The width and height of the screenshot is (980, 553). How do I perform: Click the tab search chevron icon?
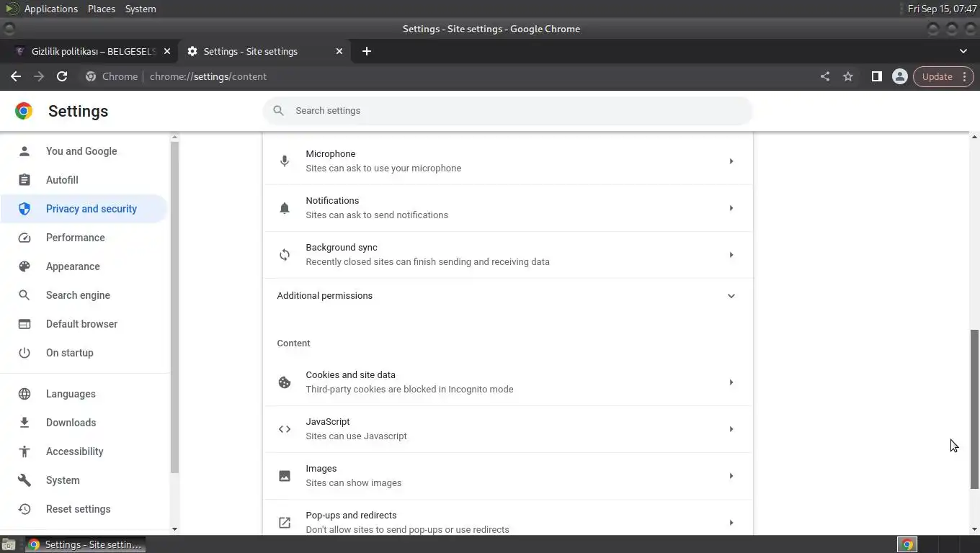[x=963, y=51]
